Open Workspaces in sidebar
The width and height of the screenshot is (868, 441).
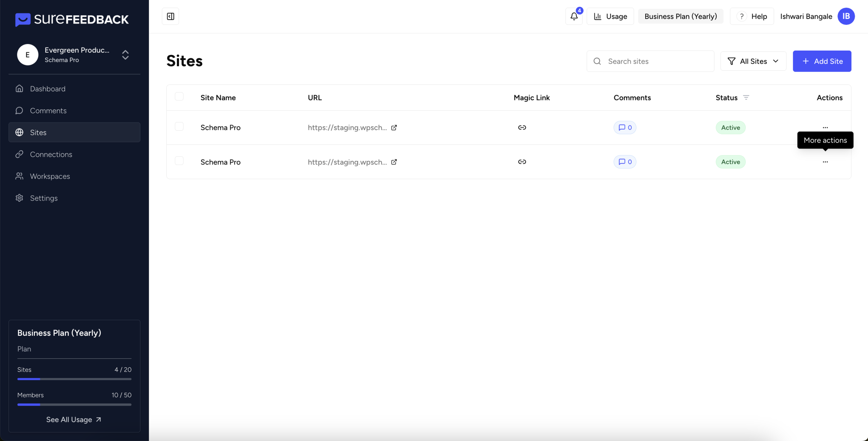[50, 176]
